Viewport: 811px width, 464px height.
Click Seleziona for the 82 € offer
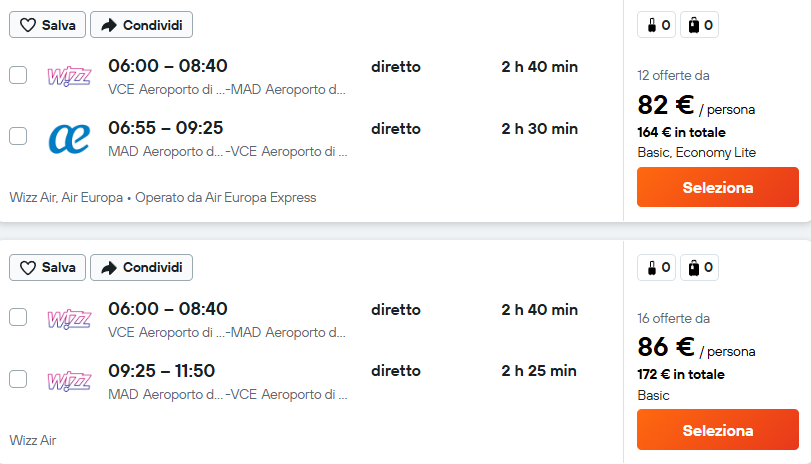click(x=718, y=187)
